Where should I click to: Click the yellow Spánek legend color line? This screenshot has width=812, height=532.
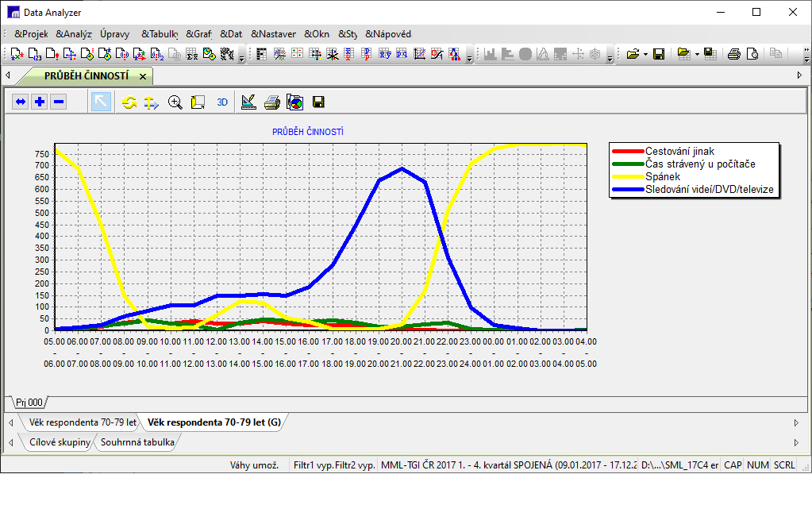click(x=627, y=176)
